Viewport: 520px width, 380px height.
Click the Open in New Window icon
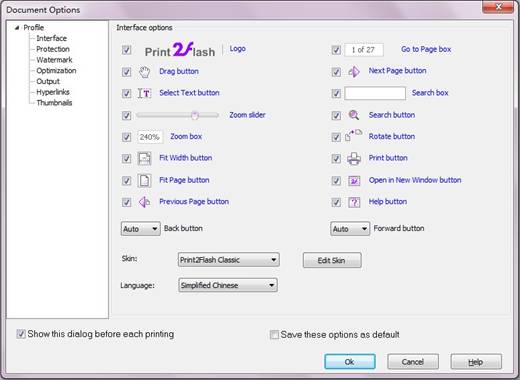click(354, 181)
